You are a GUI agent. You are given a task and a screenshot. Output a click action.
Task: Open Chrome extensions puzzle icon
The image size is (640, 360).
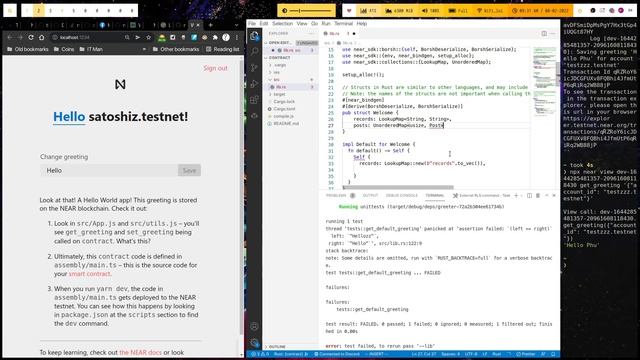coord(215,37)
